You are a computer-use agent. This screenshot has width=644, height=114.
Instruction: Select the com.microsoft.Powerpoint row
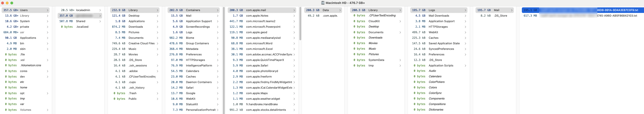262,27
